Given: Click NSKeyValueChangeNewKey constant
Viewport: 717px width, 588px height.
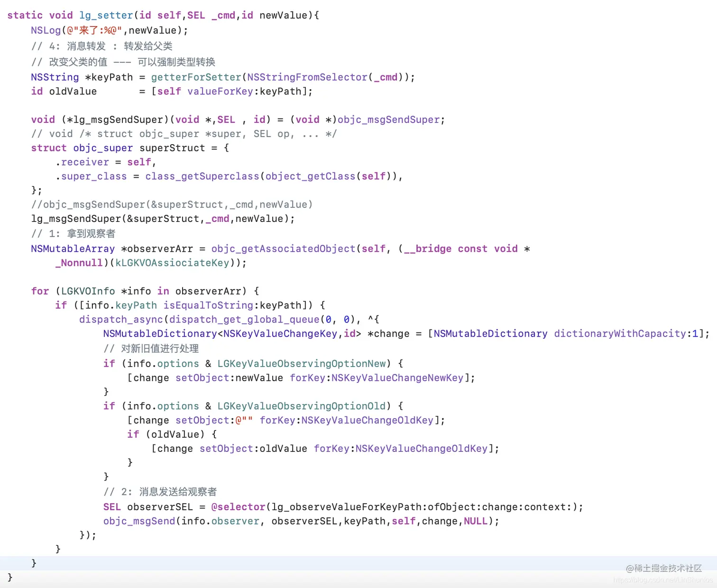Looking at the screenshot, I should [397, 378].
